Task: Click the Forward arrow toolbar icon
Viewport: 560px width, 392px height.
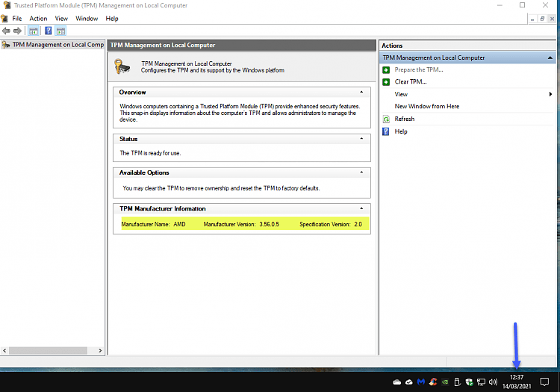Action: click(x=17, y=31)
